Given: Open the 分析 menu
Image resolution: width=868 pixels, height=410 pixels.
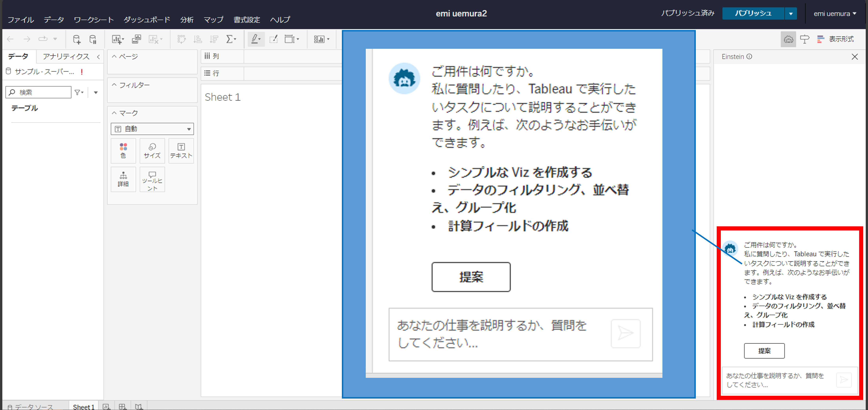Looking at the screenshot, I should [x=187, y=20].
